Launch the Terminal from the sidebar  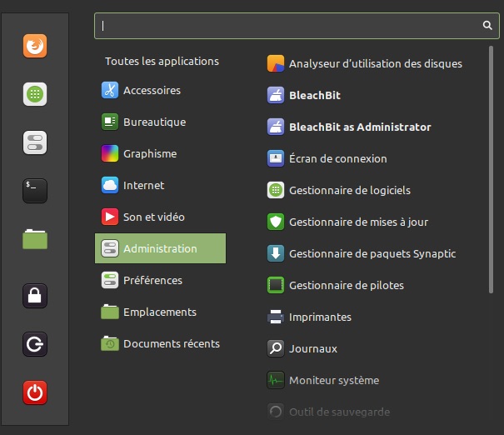coord(35,191)
